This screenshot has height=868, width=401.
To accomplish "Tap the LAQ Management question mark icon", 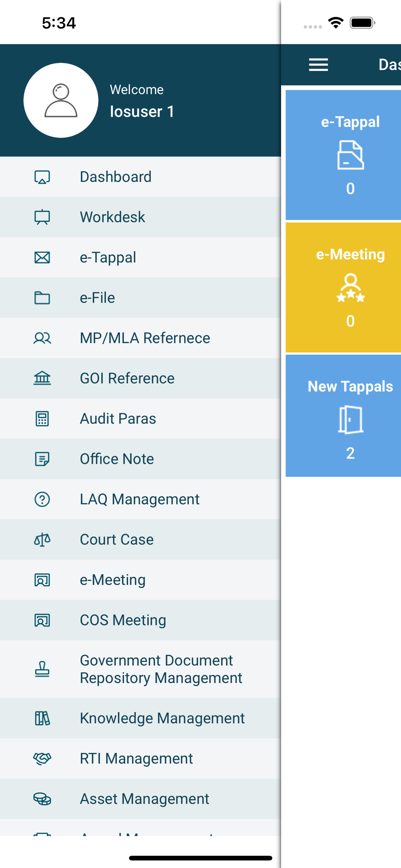I will click(42, 499).
